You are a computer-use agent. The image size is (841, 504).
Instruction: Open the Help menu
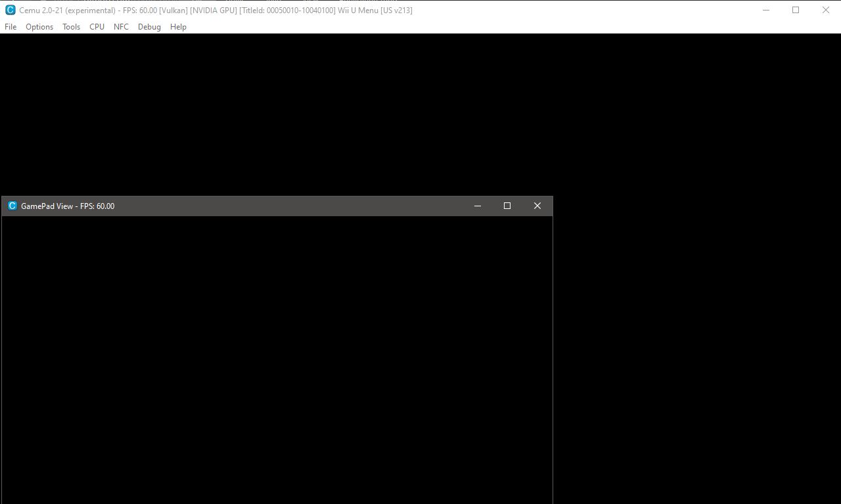point(177,26)
